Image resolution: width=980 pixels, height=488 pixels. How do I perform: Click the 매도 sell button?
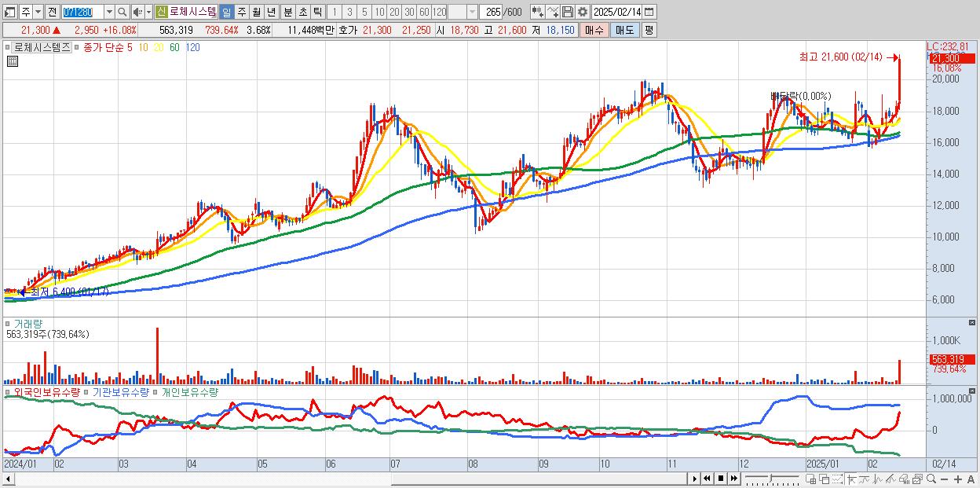624,30
